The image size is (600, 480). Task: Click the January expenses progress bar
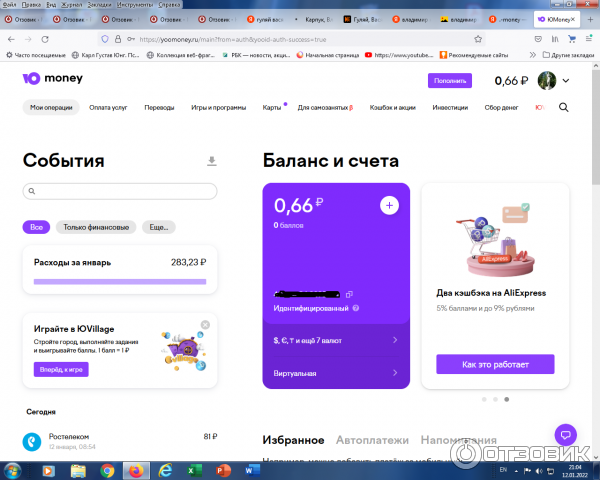point(120,282)
